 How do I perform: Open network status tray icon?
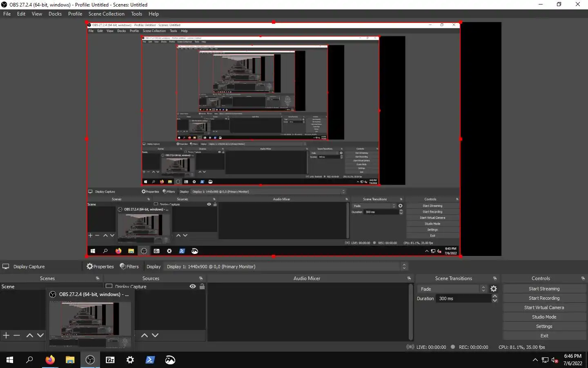545,360
